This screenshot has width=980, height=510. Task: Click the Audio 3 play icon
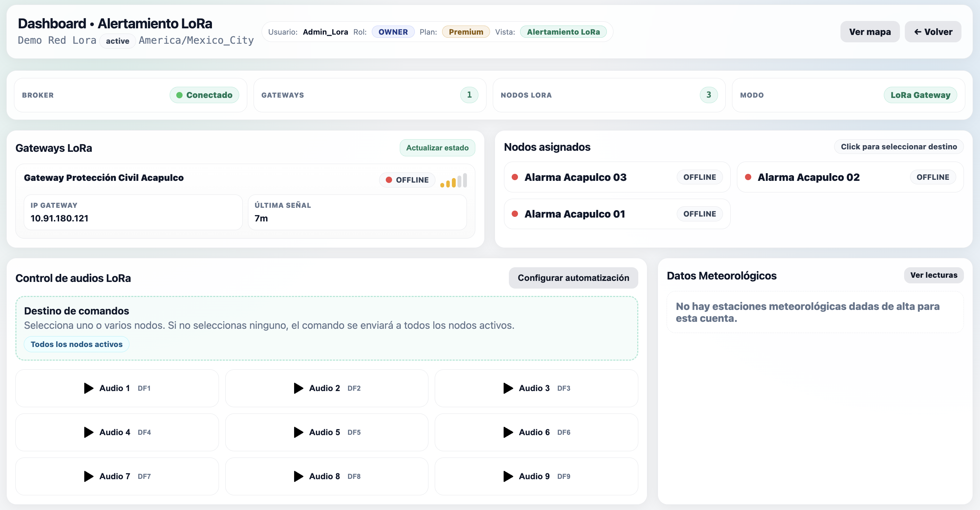pos(508,388)
